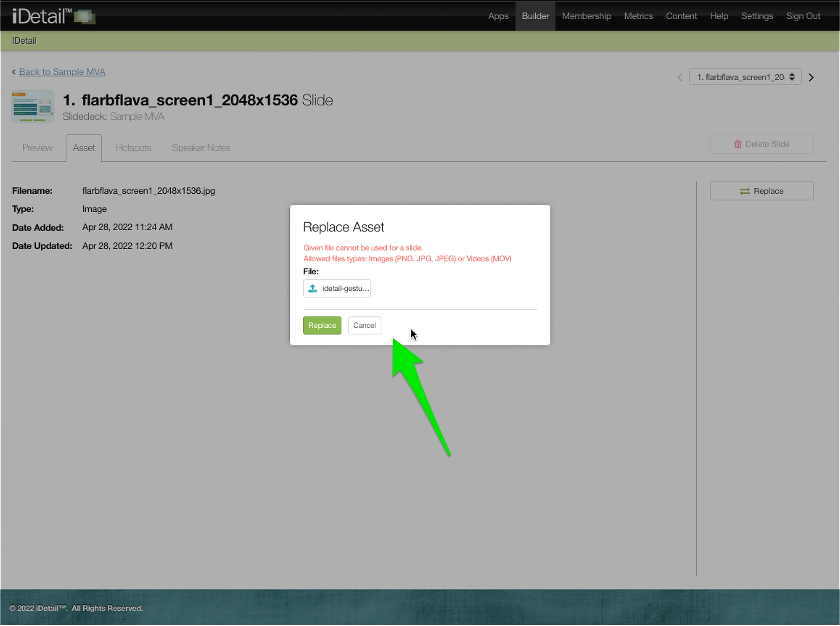Click the Delete Slide trash button

[x=761, y=144]
